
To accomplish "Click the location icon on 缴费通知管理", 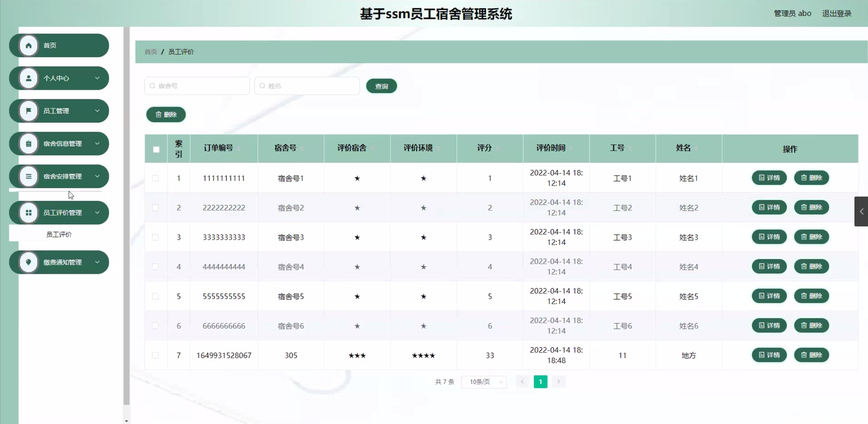I will 29,262.
